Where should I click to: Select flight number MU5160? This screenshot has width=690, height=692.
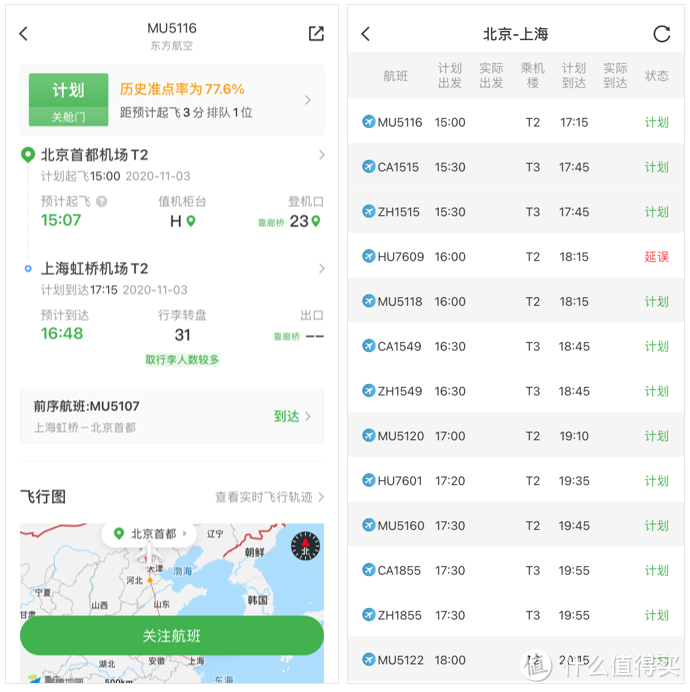pos(401,526)
